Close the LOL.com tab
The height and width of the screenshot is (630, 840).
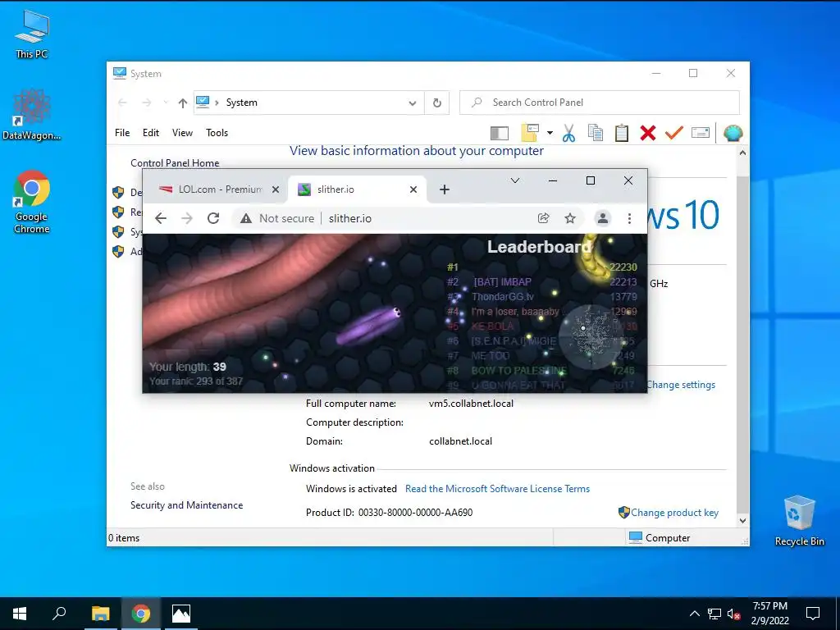click(276, 189)
